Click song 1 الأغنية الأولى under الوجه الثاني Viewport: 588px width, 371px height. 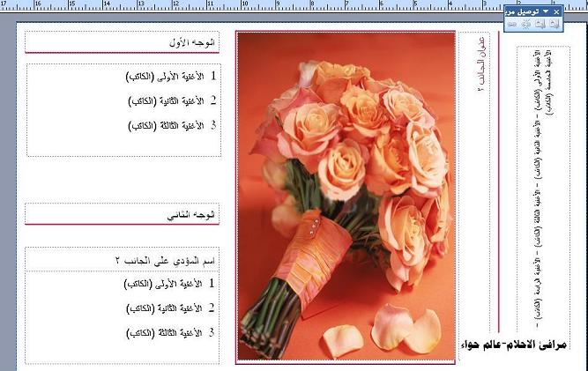coord(172,284)
